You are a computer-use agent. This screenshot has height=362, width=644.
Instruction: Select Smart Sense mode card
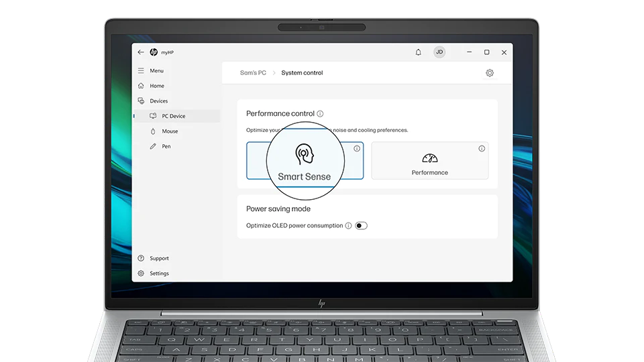click(x=305, y=160)
